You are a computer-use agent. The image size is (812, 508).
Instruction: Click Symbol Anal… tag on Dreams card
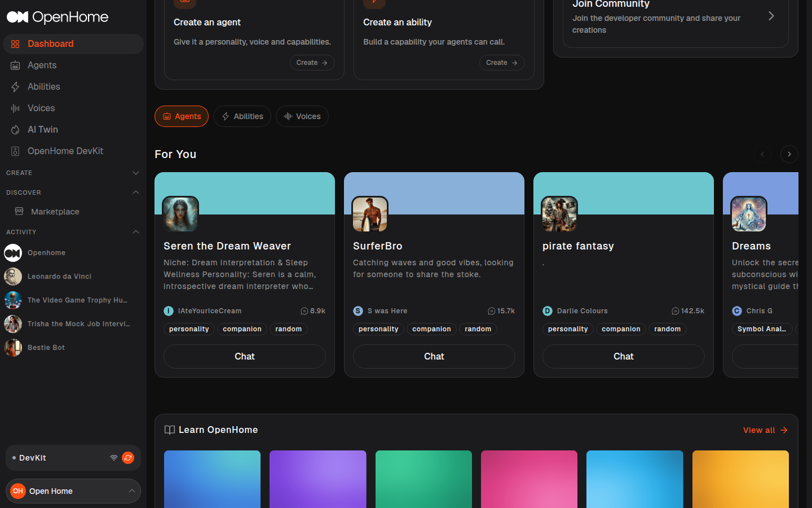point(762,329)
